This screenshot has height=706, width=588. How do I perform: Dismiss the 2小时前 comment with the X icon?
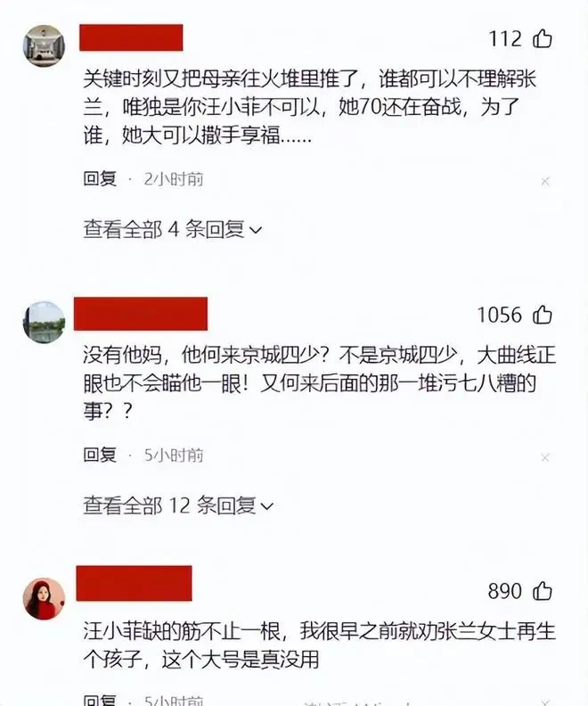[545, 182]
